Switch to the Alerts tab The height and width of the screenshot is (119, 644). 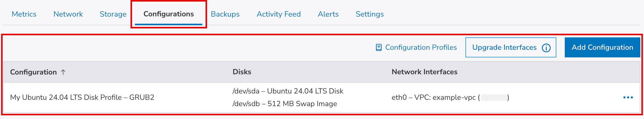click(x=328, y=14)
